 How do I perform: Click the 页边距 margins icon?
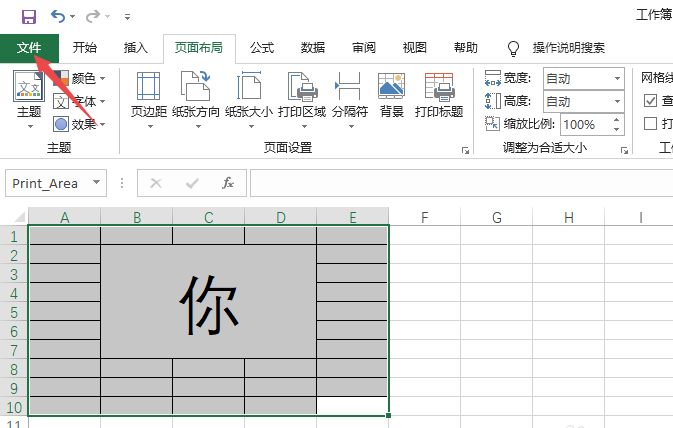(149, 86)
